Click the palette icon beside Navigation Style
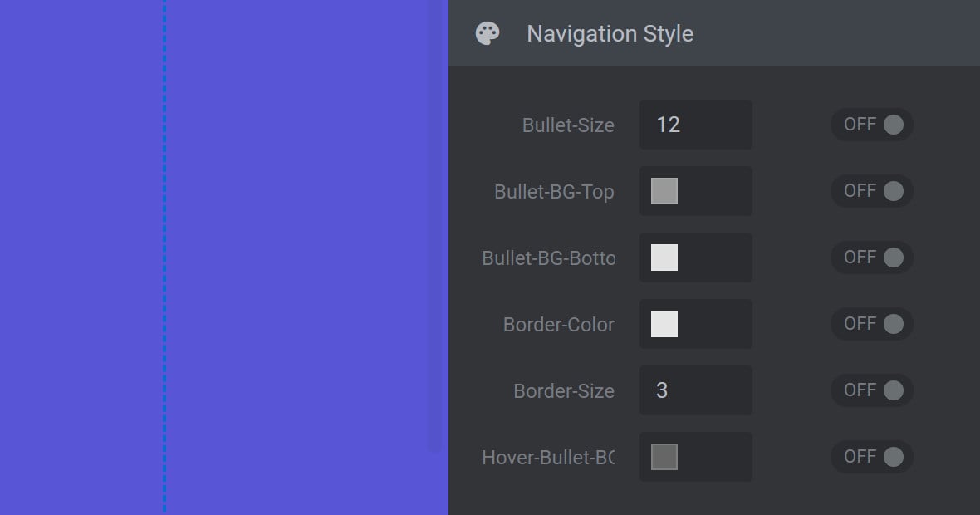The image size is (980, 515). 488,33
